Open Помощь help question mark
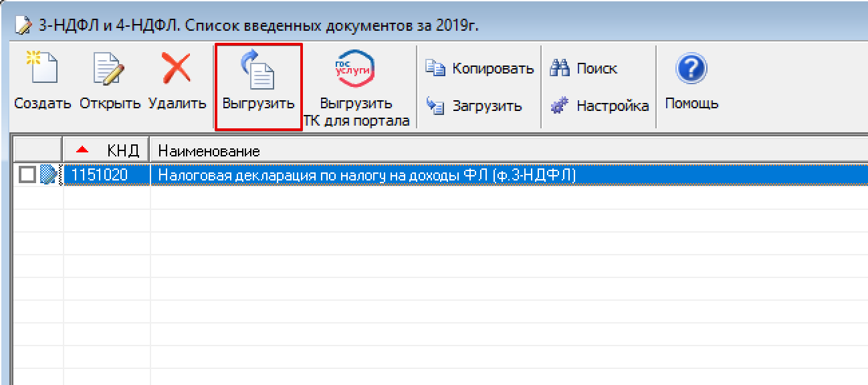 691,82
